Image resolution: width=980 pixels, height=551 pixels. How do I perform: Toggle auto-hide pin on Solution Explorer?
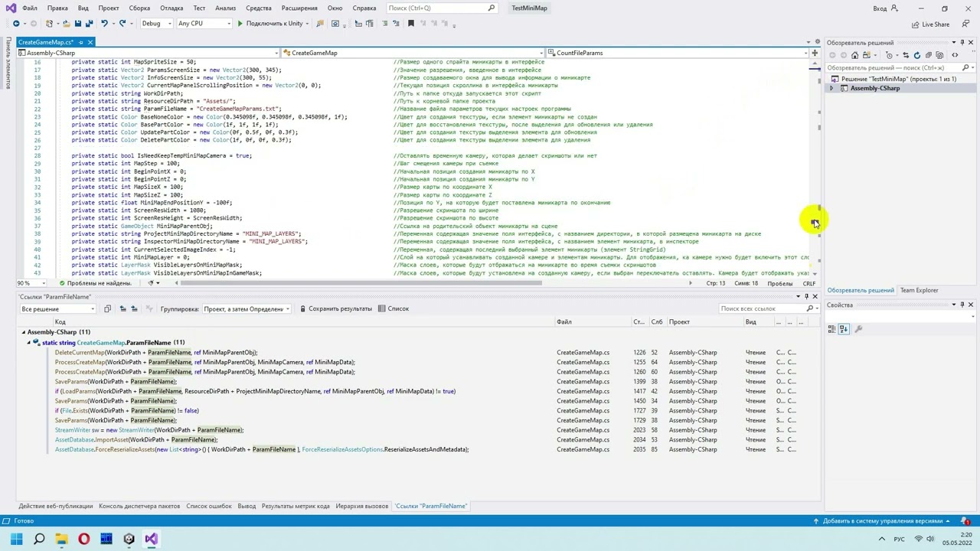pos(962,42)
